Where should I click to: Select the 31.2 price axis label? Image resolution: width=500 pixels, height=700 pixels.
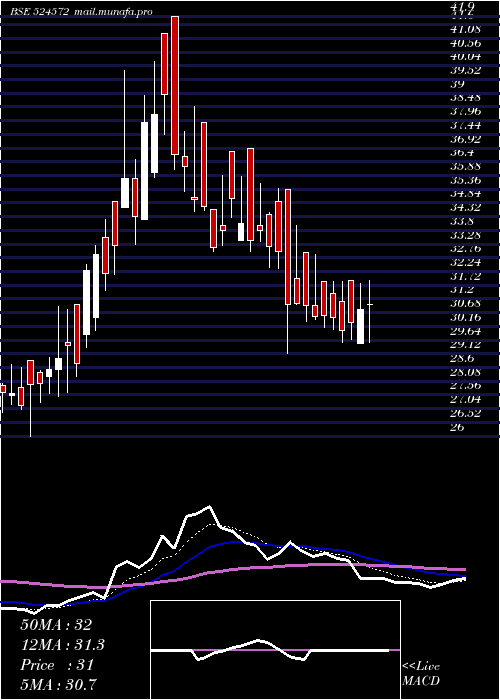coord(462,290)
